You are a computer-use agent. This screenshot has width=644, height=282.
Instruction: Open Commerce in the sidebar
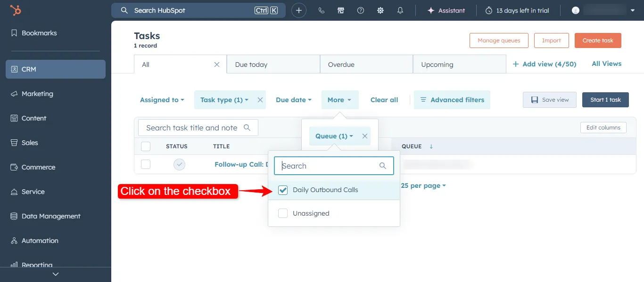56,167
